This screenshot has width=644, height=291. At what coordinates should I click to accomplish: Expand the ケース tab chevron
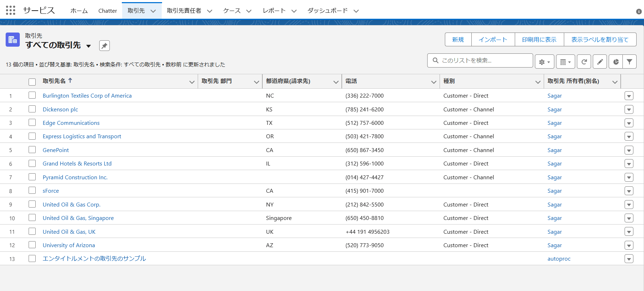click(249, 11)
